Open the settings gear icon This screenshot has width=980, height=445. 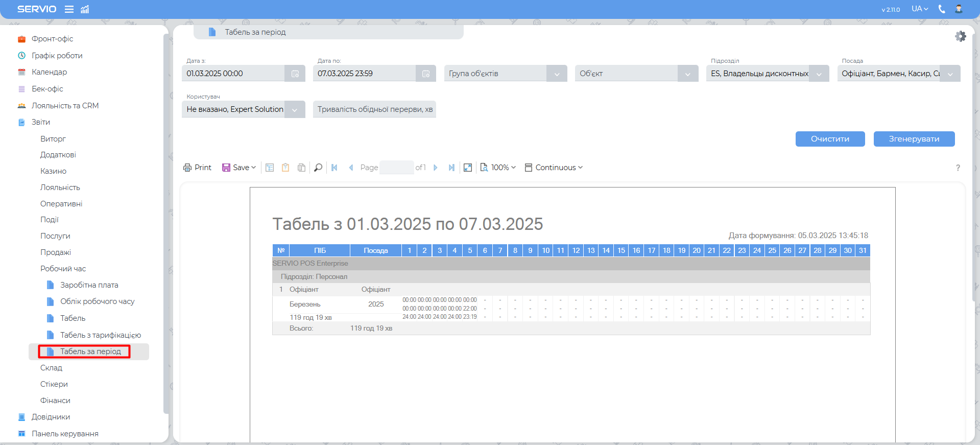tap(960, 36)
